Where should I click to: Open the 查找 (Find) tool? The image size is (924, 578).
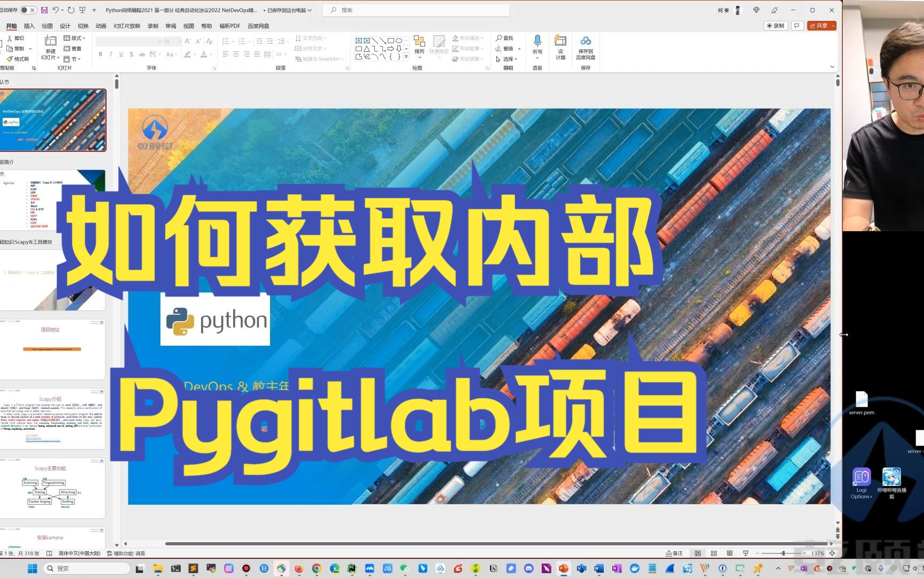pyautogui.click(x=505, y=38)
